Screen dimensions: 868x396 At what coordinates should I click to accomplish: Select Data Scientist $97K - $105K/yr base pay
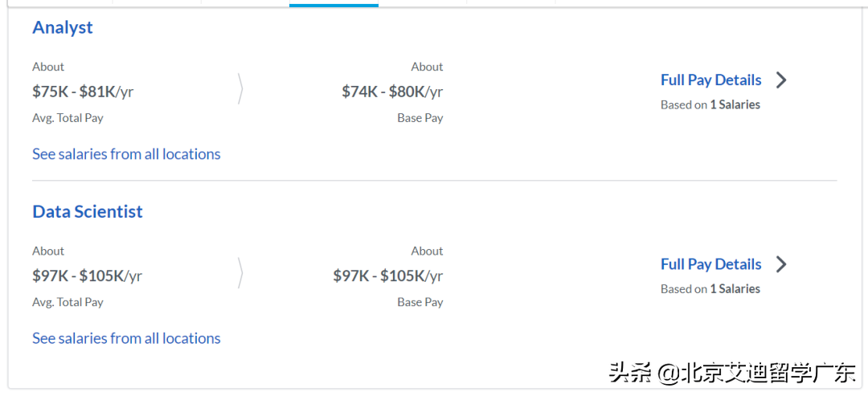pos(388,276)
